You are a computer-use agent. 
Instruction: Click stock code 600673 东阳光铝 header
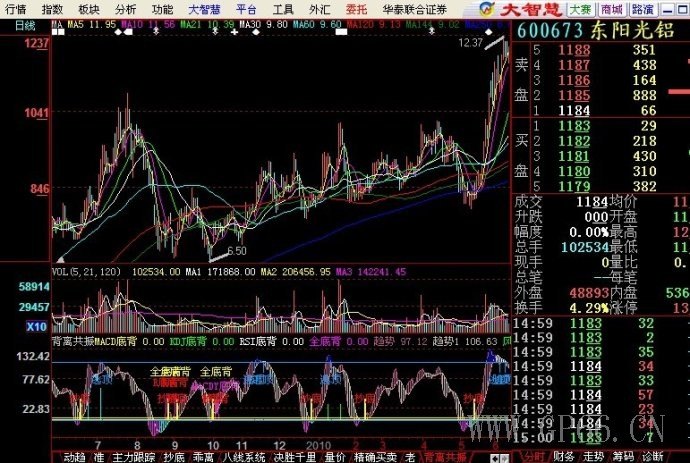click(x=600, y=29)
